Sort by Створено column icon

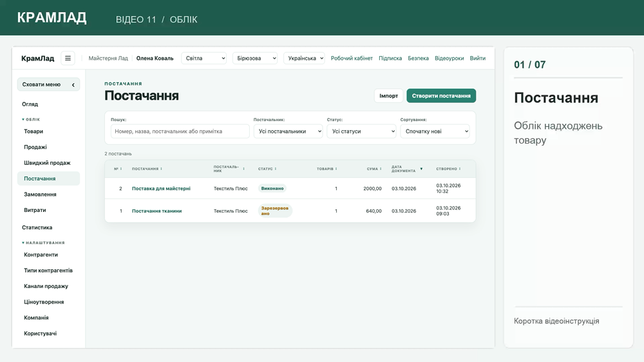click(460, 169)
